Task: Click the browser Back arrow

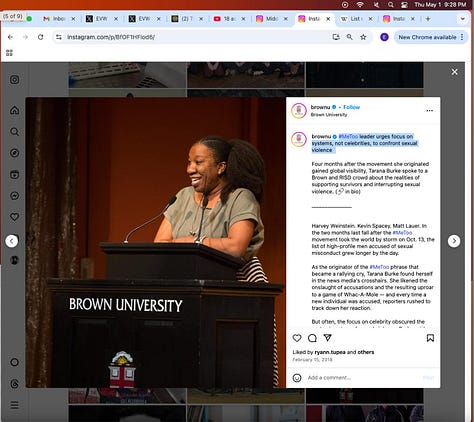Action: [x=10, y=37]
